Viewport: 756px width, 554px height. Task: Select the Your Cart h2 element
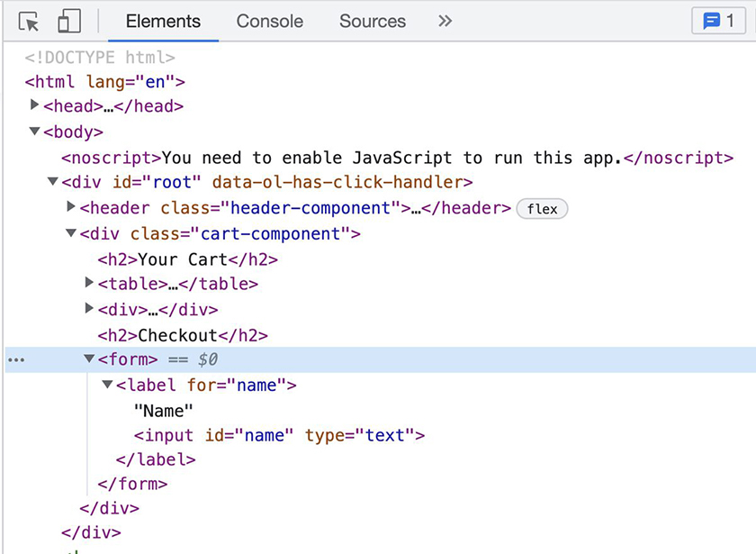point(187,259)
